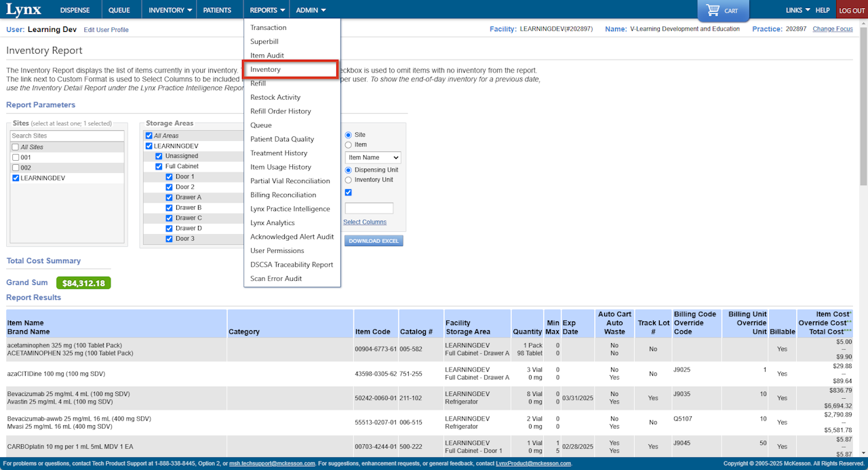Click the Lynx logo
868x470 pixels.
[24, 10]
